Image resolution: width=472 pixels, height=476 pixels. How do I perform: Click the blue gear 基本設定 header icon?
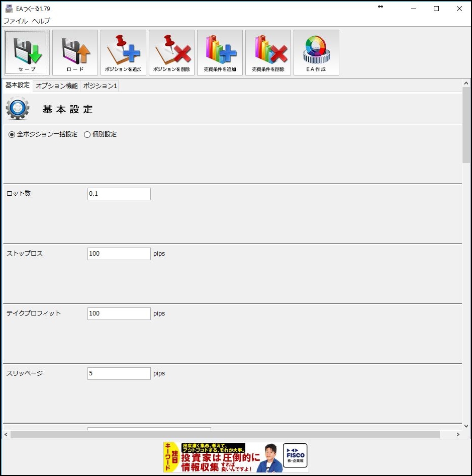(18, 108)
